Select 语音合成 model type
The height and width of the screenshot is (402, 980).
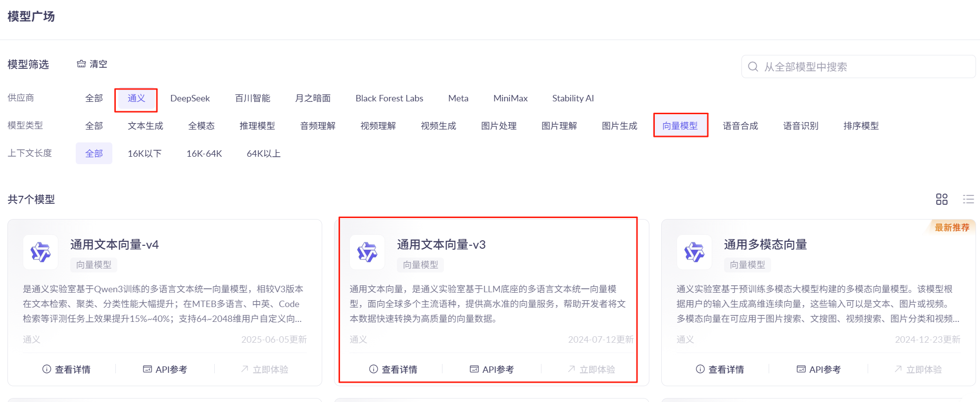point(740,126)
